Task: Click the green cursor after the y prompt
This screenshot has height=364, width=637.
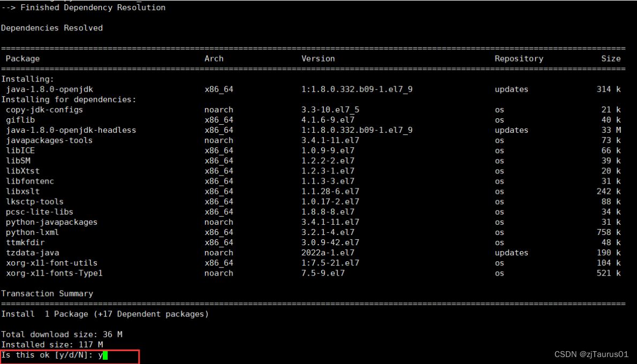Action: 105,355
